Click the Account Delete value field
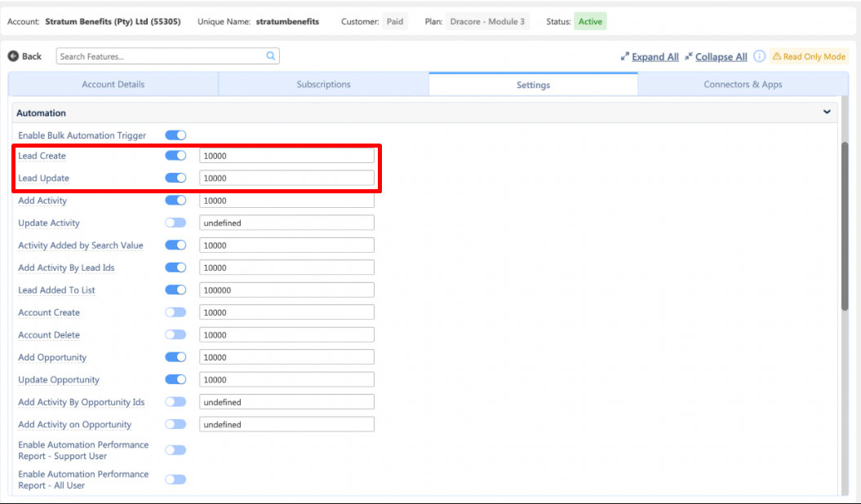 click(286, 334)
